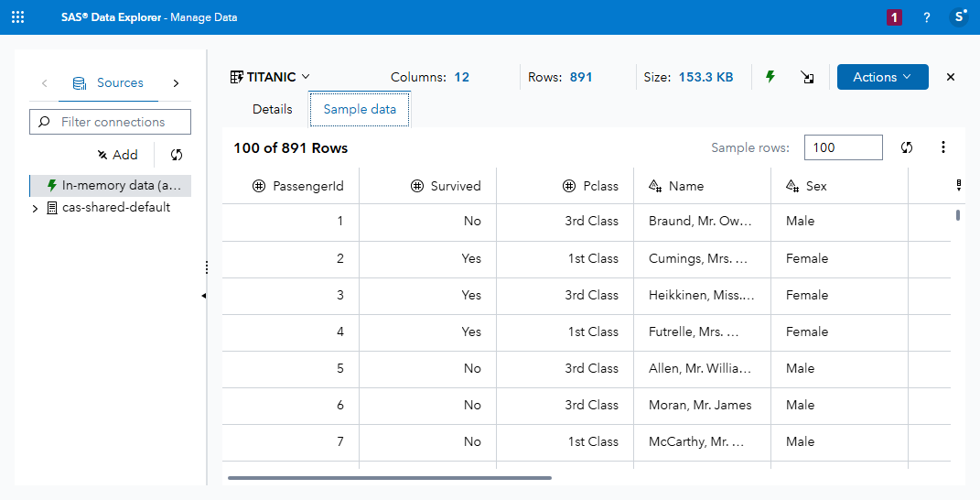The height and width of the screenshot is (500, 980).
Task: Click the green lightning load-to-memory icon
Action: [770, 77]
